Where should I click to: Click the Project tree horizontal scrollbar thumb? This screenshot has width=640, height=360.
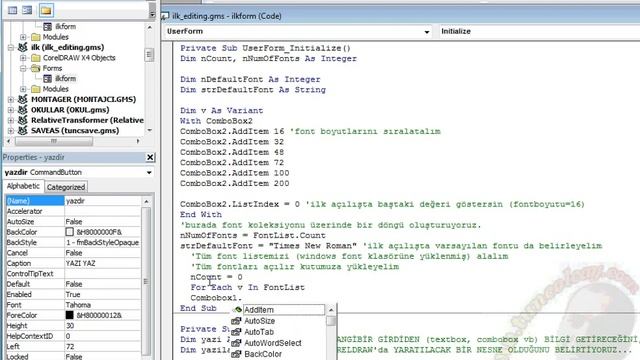pos(54,141)
